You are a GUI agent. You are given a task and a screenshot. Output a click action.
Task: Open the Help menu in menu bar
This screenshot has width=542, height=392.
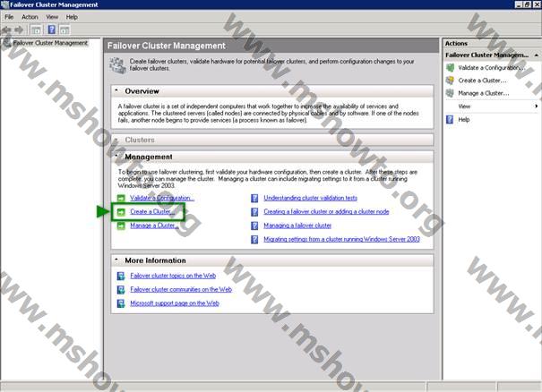click(72, 17)
